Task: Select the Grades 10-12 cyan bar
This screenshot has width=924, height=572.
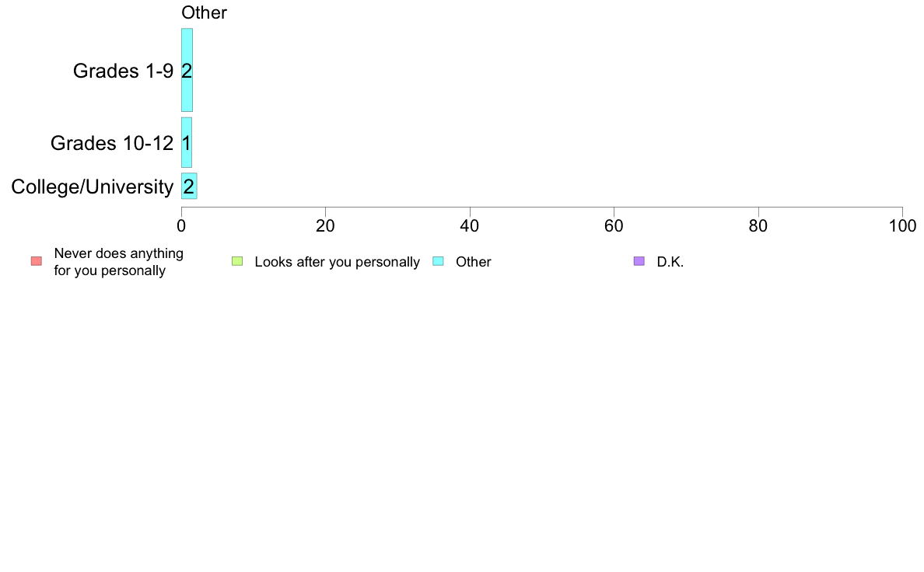Action: click(x=186, y=142)
